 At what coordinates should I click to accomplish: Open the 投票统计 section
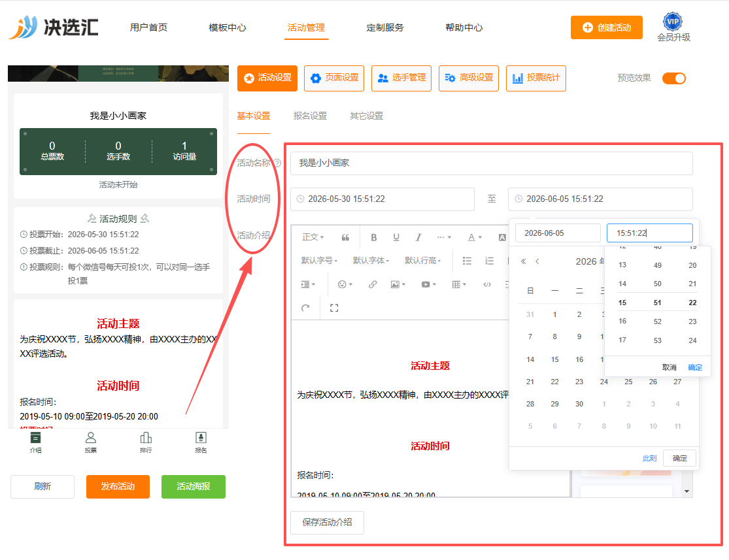[x=535, y=78]
